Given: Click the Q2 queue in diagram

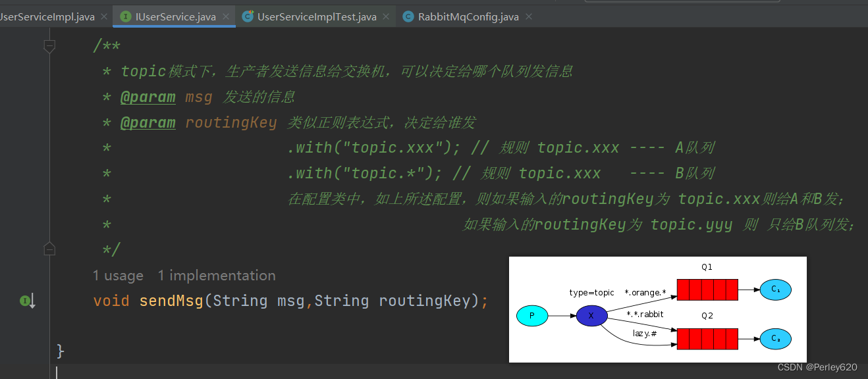Looking at the screenshot, I should 707,339.
